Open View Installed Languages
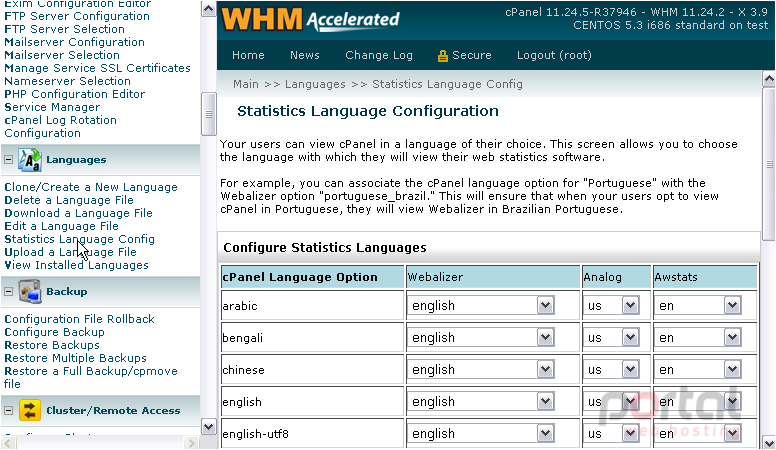 click(76, 265)
